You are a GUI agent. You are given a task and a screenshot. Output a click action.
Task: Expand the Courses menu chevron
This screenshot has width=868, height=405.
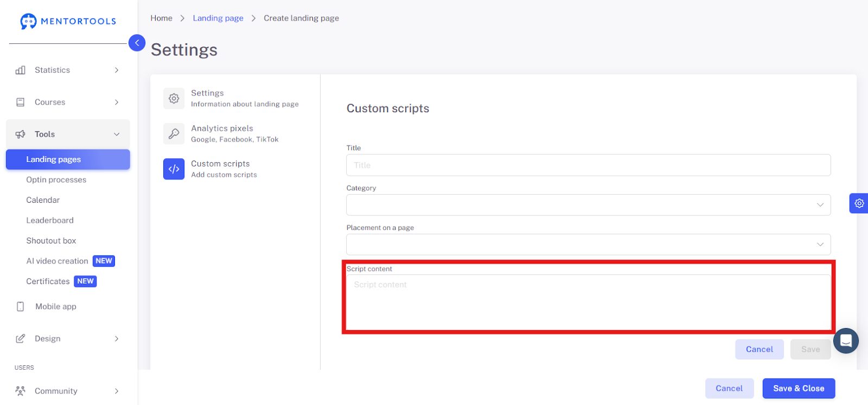117,102
